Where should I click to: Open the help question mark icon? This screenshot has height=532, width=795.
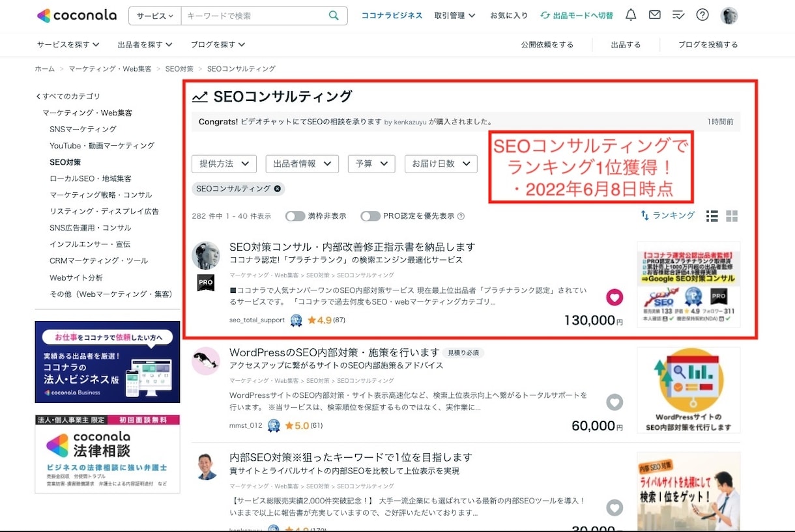pos(702,15)
